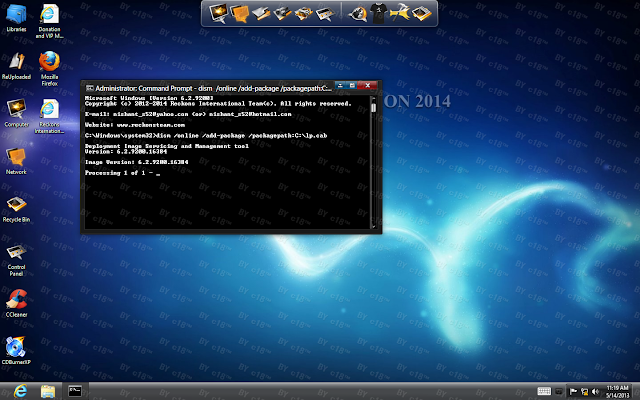Open the black t-shirt icon in the dock
The width and height of the screenshot is (640, 400).
[378, 13]
